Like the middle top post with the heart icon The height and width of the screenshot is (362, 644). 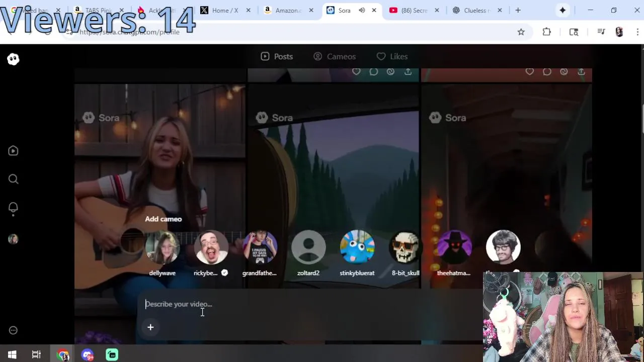[x=356, y=72]
